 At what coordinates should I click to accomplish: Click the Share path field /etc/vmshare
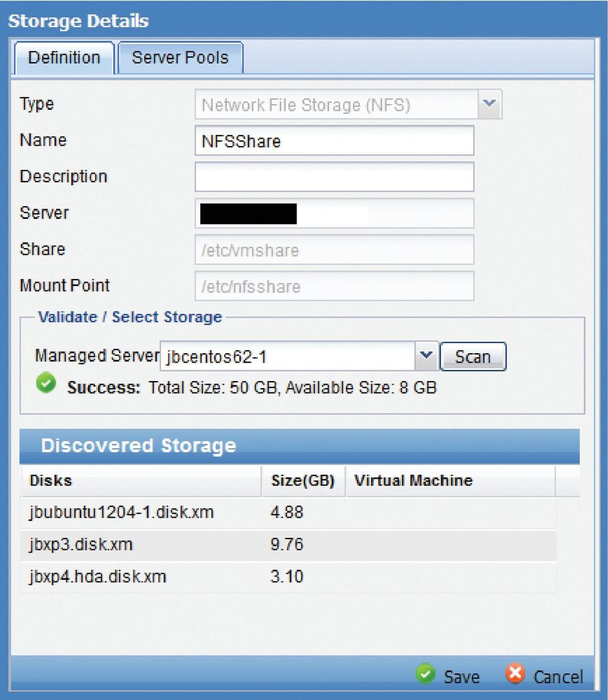[334, 250]
